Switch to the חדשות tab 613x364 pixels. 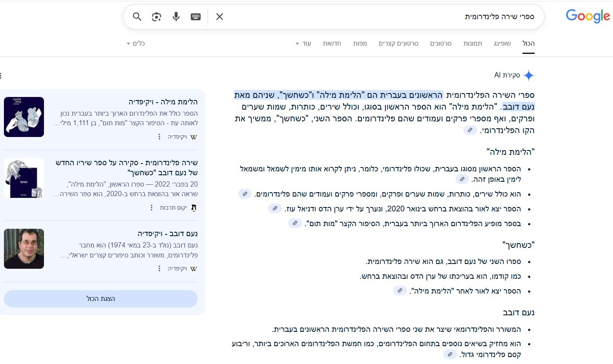(332, 43)
